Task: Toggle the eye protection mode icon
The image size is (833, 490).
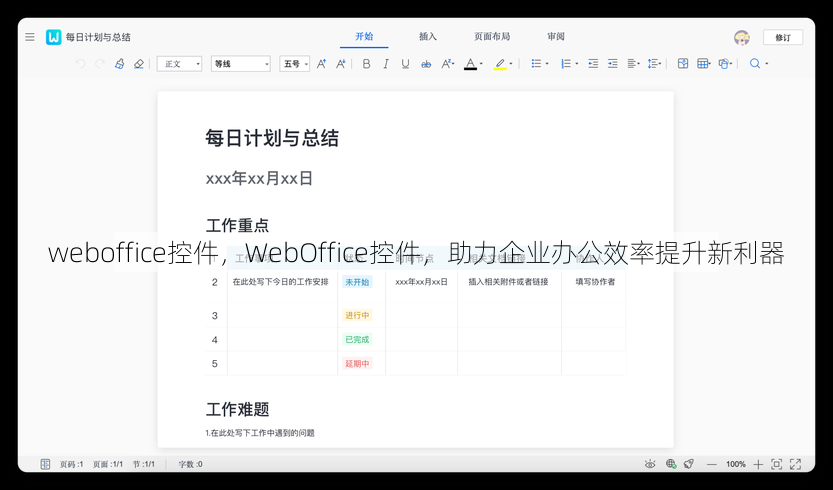Action: click(650, 464)
